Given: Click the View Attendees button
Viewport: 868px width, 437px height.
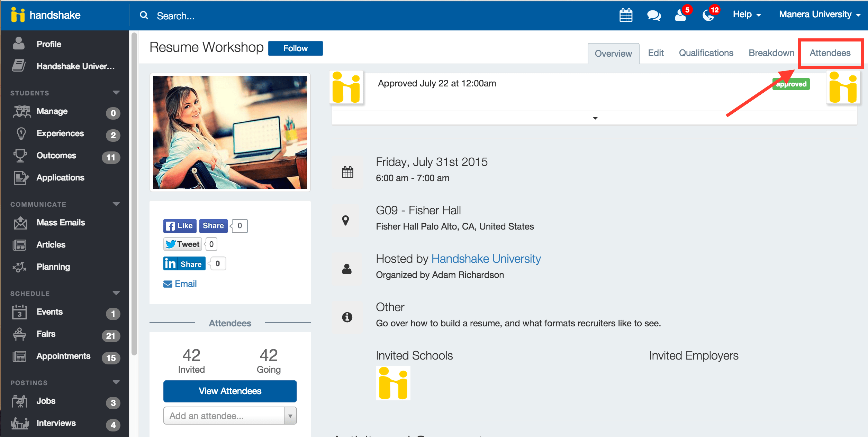Looking at the screenshot, I should 230,391.
